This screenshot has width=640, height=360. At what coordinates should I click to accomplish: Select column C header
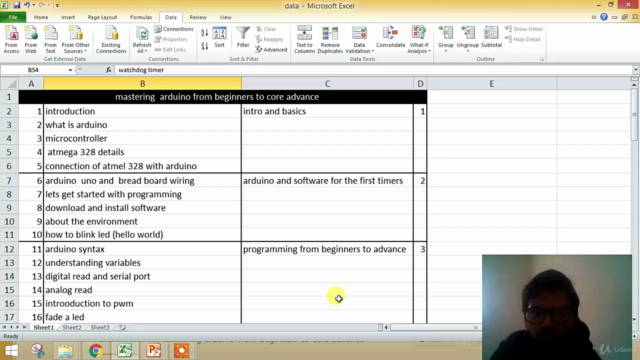point(327,84)
